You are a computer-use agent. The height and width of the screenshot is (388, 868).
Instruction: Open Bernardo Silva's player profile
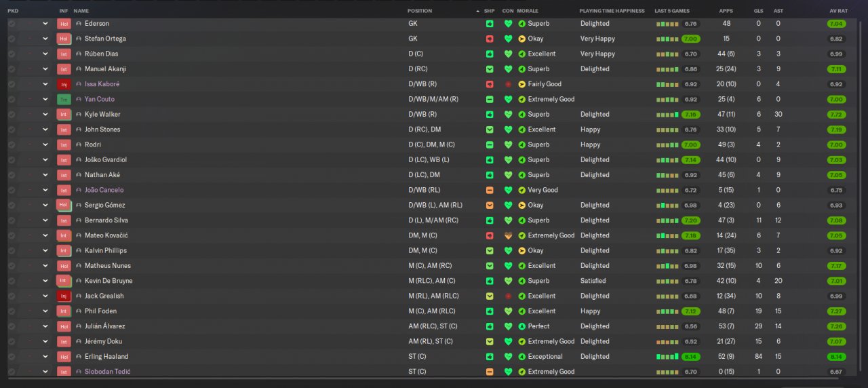pyautogui.click(x=107, y=220)
